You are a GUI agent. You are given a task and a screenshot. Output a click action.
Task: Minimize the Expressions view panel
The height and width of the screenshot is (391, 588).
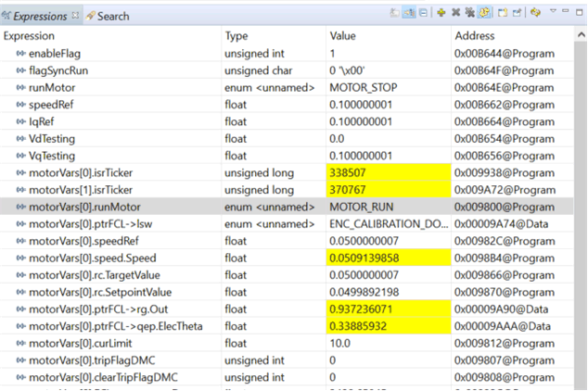pyautogui.click(x=567, y=13)
